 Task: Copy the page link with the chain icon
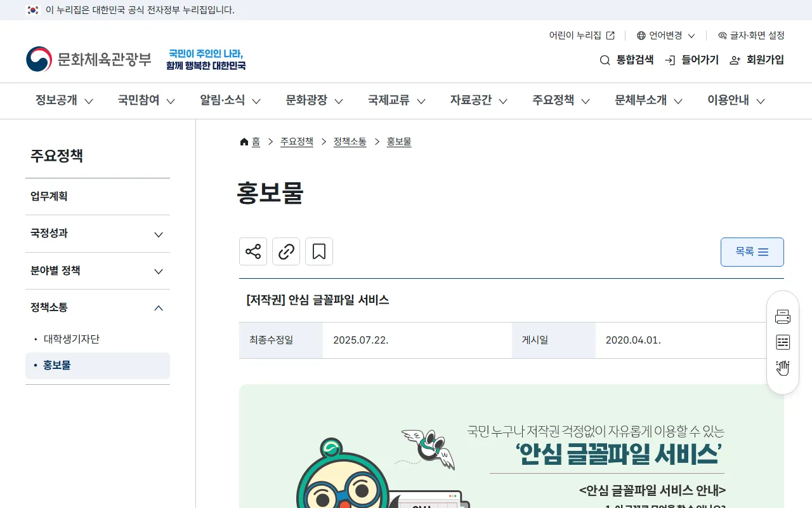point(286,251)
